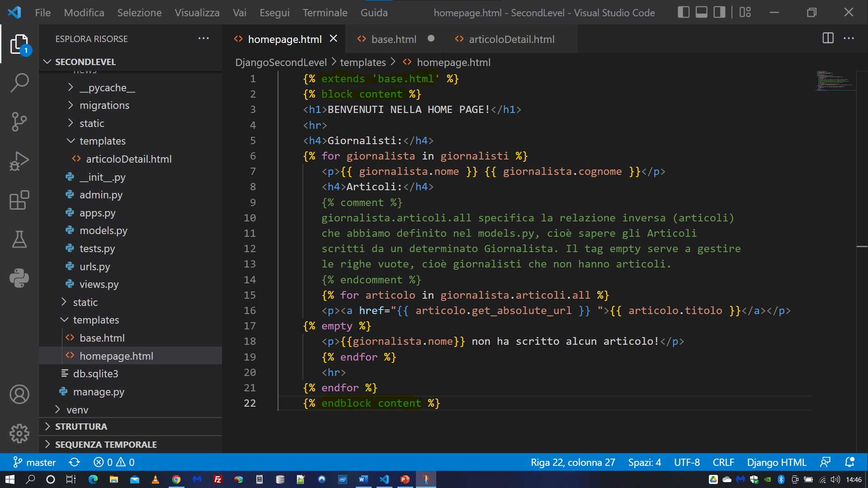This screenshot has height=488, width=868.
Task: Collapse the templates folder containing articoloDetail.html
Action: pos(130,141)
